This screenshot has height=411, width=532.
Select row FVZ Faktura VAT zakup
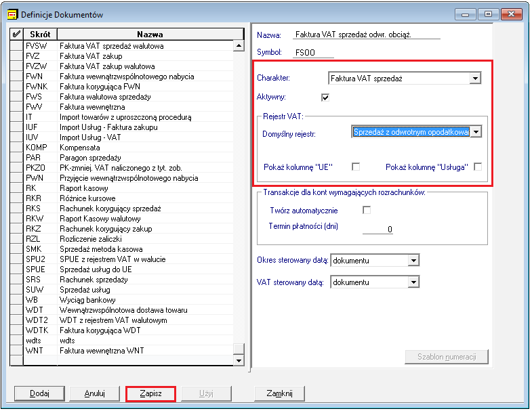coord(128,56)
